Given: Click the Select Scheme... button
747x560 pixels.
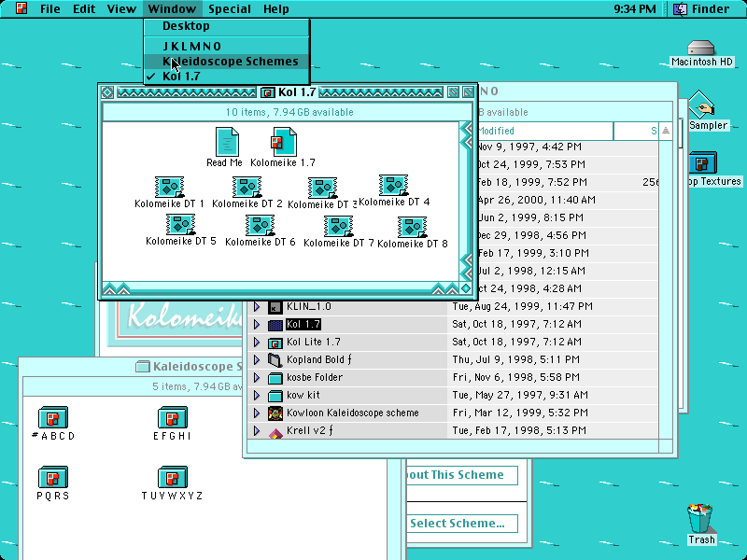Looking at the screenshot, I should point(462,524).
